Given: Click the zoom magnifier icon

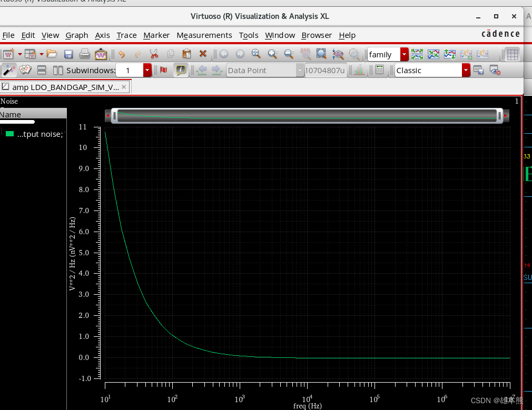Looking at the screenshot, I should [256, 54].
